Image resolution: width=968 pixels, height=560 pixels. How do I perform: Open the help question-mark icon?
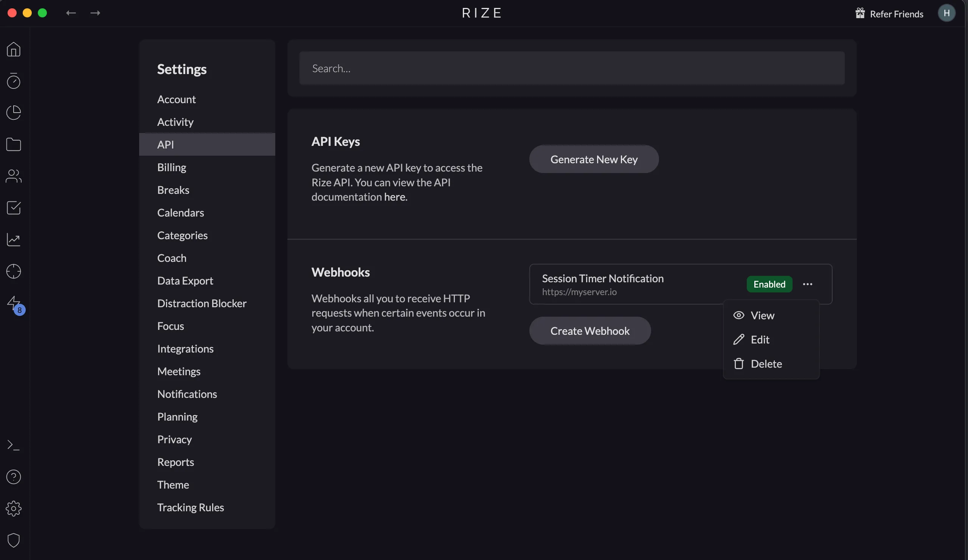(x=14, y=477)
